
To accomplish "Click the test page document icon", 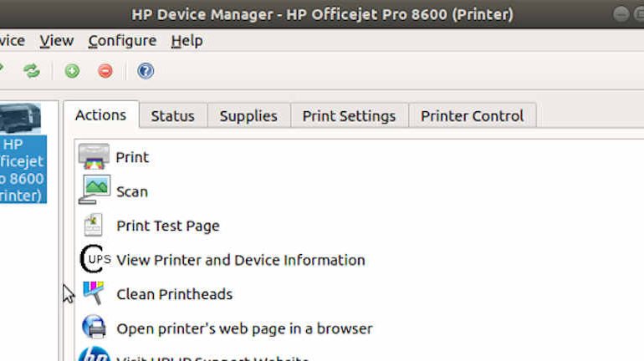I will point(94,225).
